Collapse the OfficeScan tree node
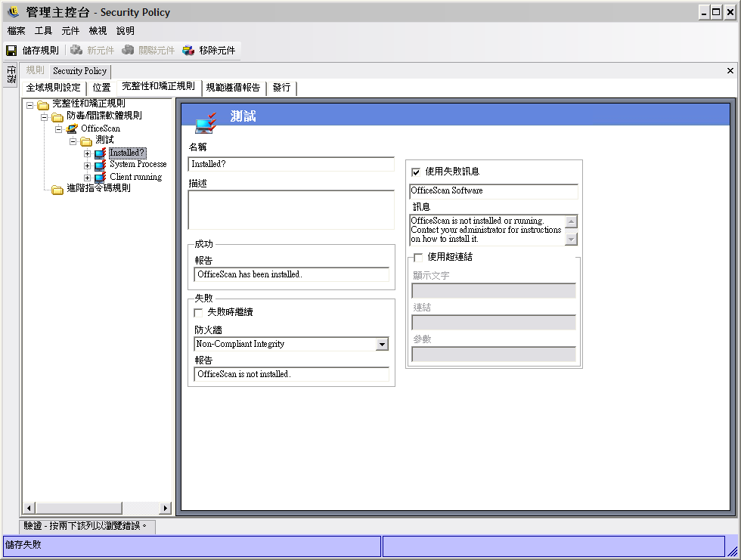Viewport: 741px width, 560px height. 59,129
